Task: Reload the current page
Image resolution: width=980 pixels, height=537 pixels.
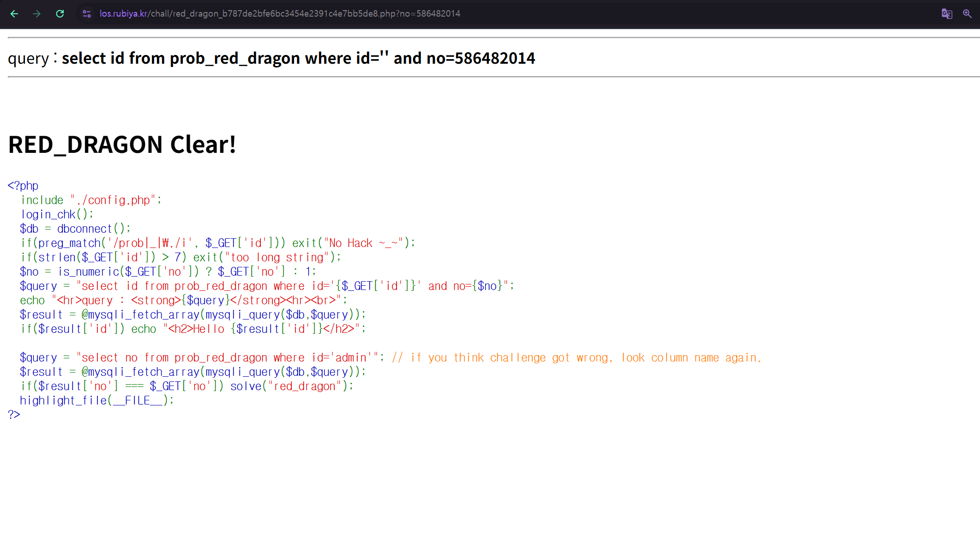Action: tap(60, 14)
